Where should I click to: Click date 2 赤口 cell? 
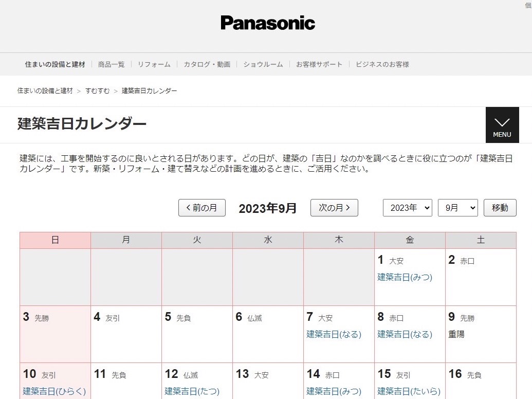pyautogui.click(x=481, y=277)
